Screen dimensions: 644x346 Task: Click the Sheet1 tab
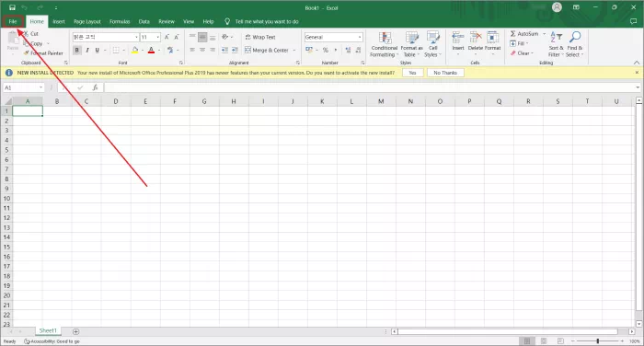pos(48,330)
